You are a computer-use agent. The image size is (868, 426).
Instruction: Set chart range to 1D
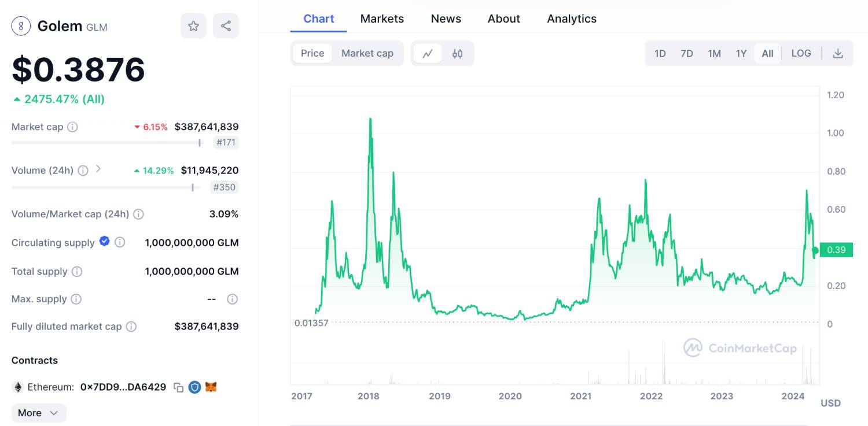[660, 53]
